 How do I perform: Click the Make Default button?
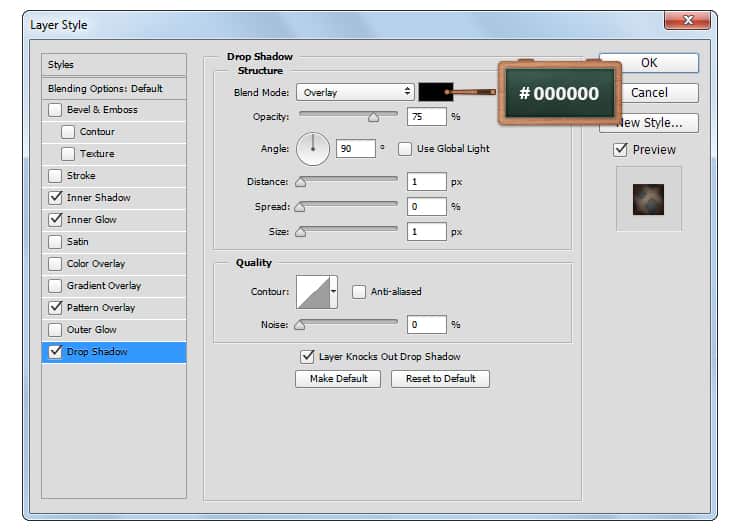click(x=338, y=379)
